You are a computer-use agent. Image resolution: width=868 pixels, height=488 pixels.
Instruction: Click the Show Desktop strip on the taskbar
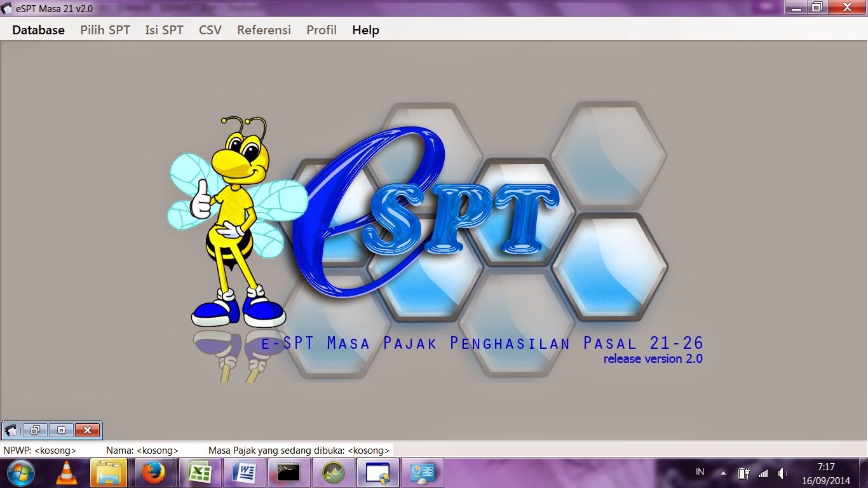coord(864,473)
